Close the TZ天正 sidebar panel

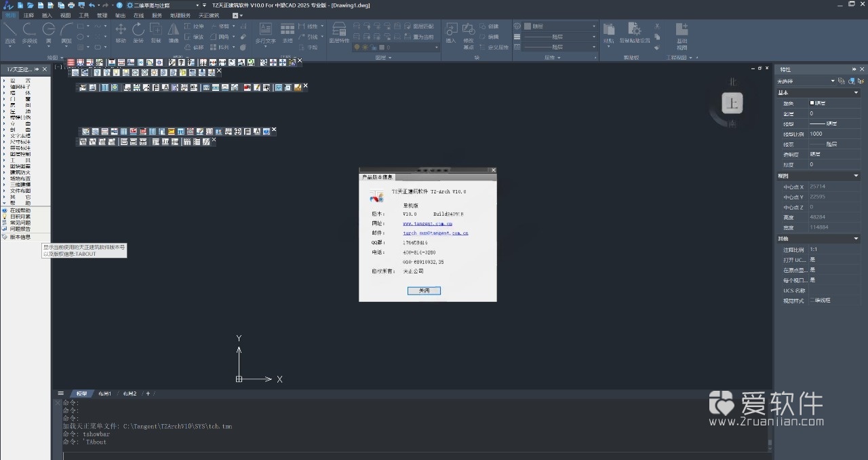point(45,69)
